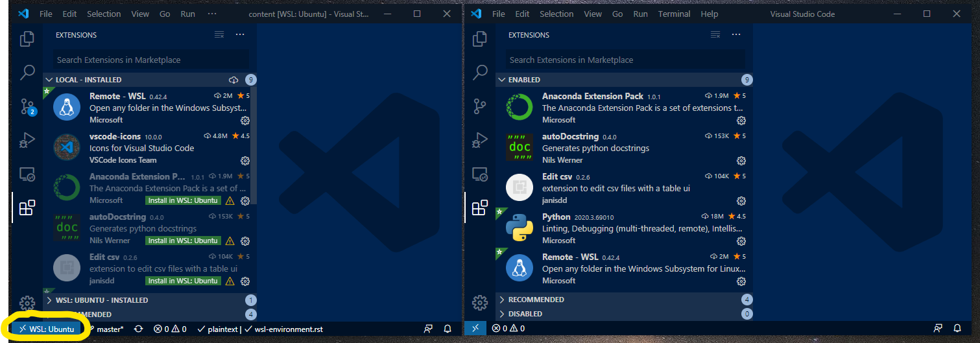Clear extensions search results in left window

click(x=219, y=35)
